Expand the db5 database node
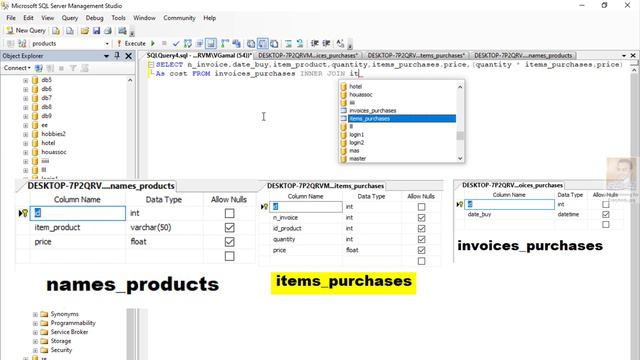The image size is (640, 360). click(26, 80)
